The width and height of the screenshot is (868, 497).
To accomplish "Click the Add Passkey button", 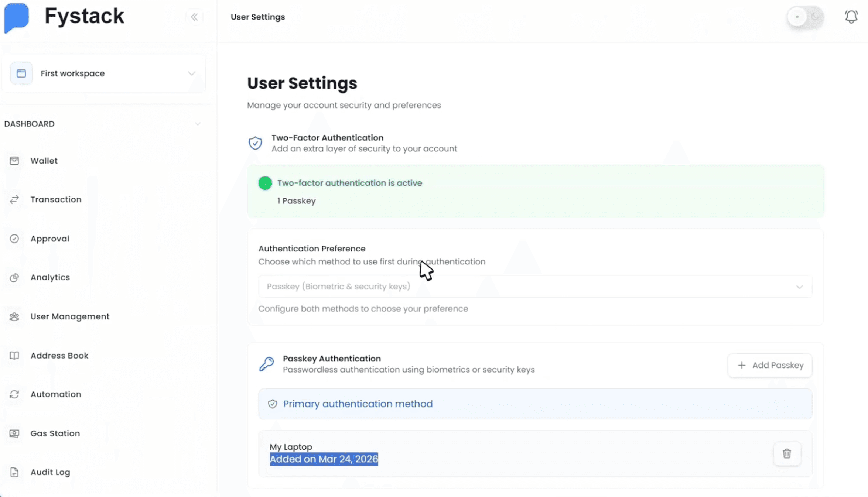I will pos(770,365).
